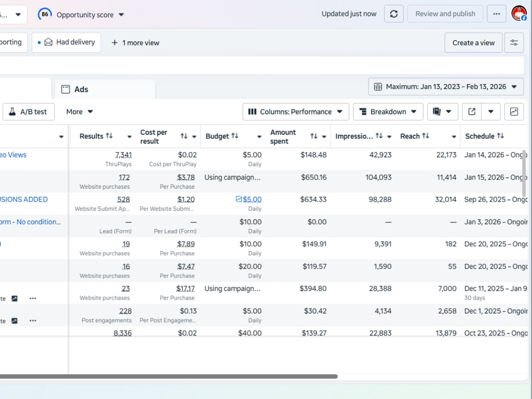
Task: Open the more options ellipsis icon
Action: [497, 13]
